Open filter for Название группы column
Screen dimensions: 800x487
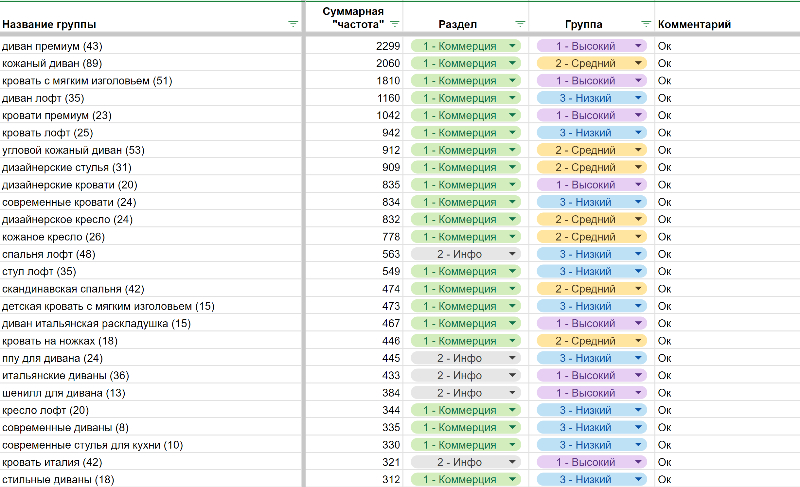[x=293, y=23]
